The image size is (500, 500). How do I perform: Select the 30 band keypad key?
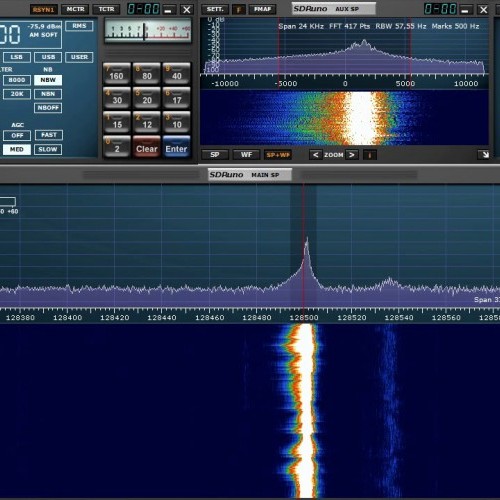click(x=117, y=98)
